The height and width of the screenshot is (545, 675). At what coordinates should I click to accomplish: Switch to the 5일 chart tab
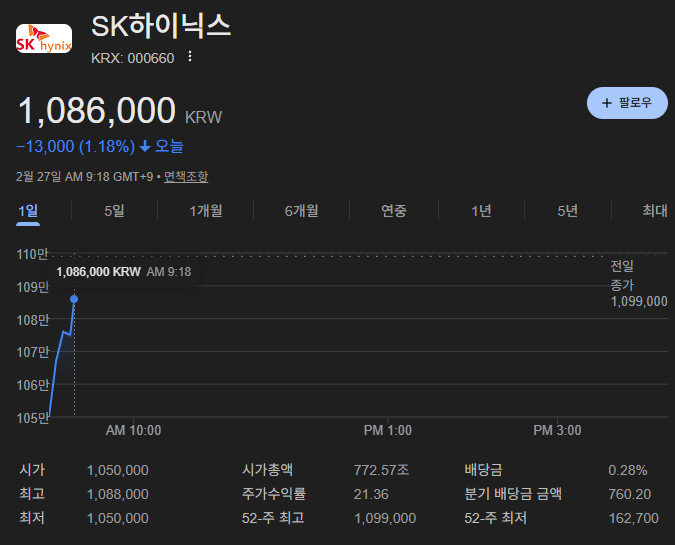click(x=115, y=211)
